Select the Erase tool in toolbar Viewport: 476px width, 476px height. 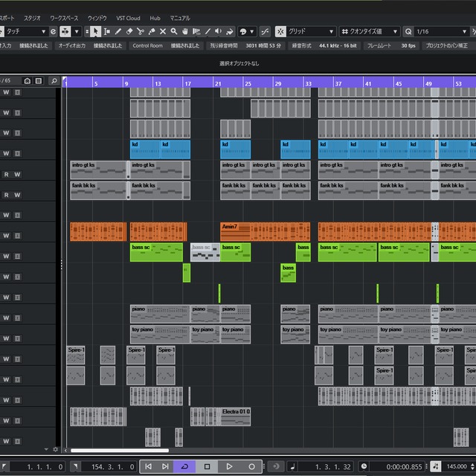tap(129, 31)
